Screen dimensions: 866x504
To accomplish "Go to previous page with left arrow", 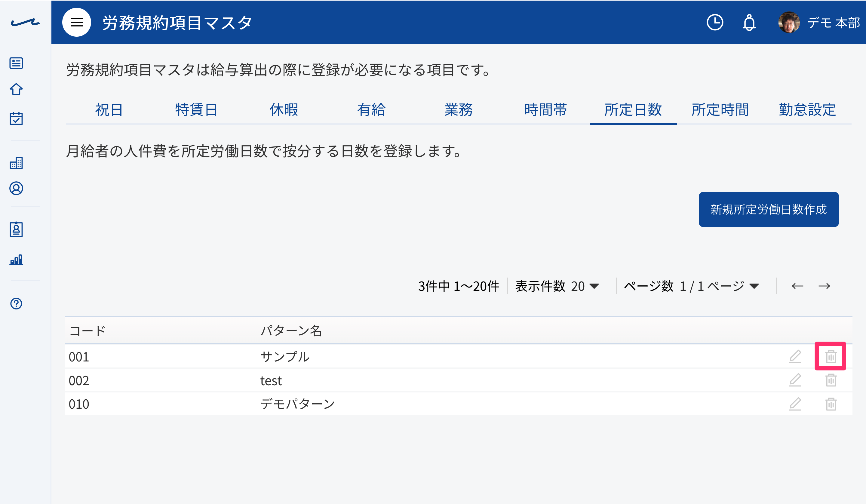I will [797, 286].
